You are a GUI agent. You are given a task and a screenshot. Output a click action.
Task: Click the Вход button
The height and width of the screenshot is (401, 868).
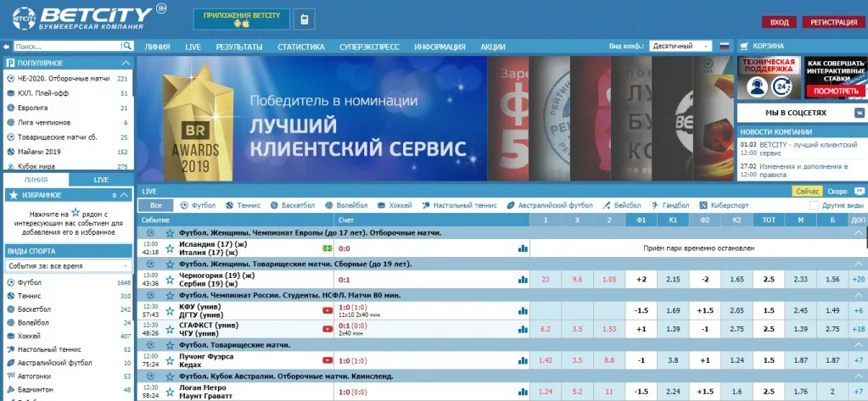[780, 22]
